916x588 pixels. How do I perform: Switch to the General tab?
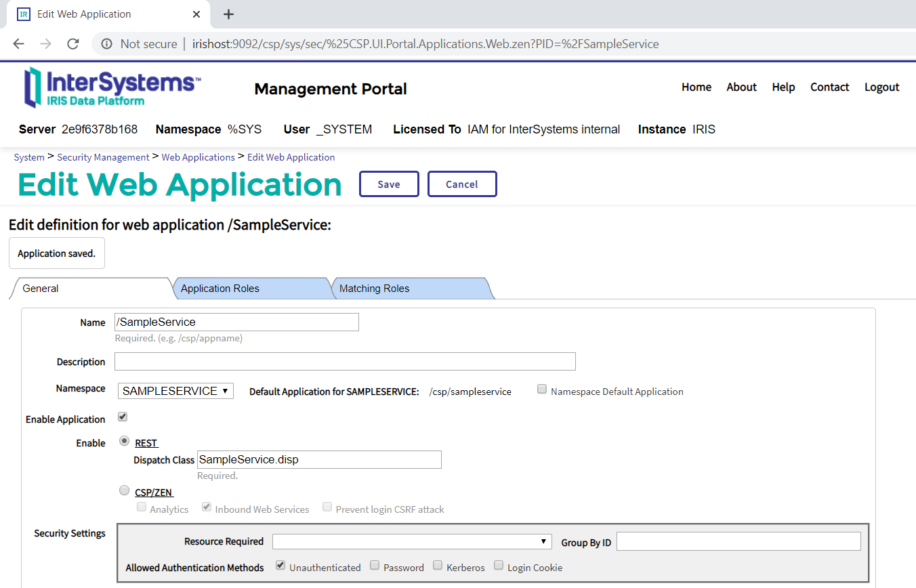[90, 289]
